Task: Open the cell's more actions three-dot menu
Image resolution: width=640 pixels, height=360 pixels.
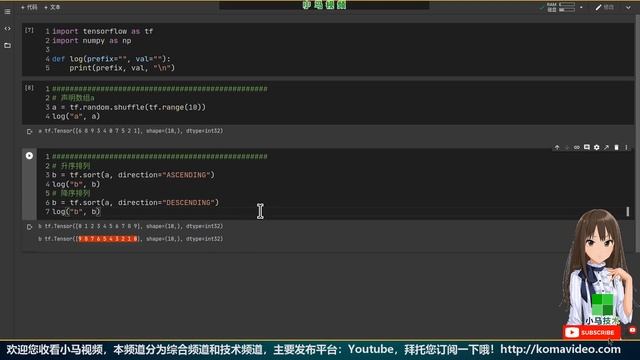Action: pyautogui.click(x=626, y=147)
